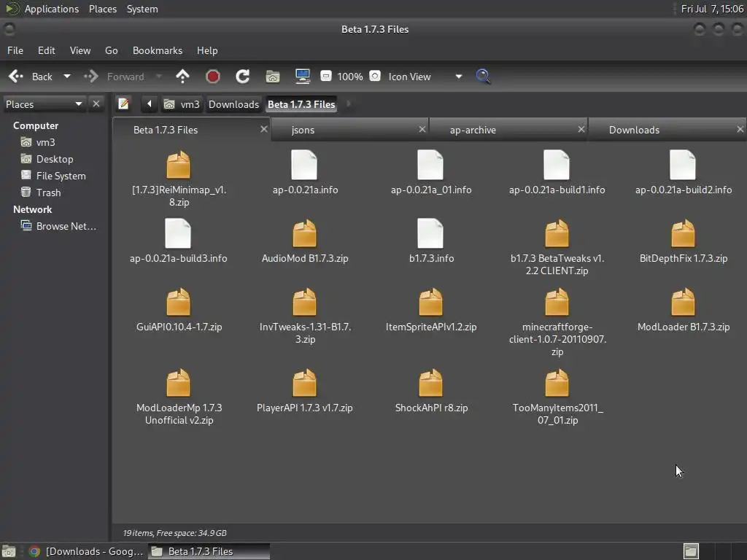Switch to the Chrome Downloads taskbar window
The image size is (747, 560).
(x=86, y=551)
